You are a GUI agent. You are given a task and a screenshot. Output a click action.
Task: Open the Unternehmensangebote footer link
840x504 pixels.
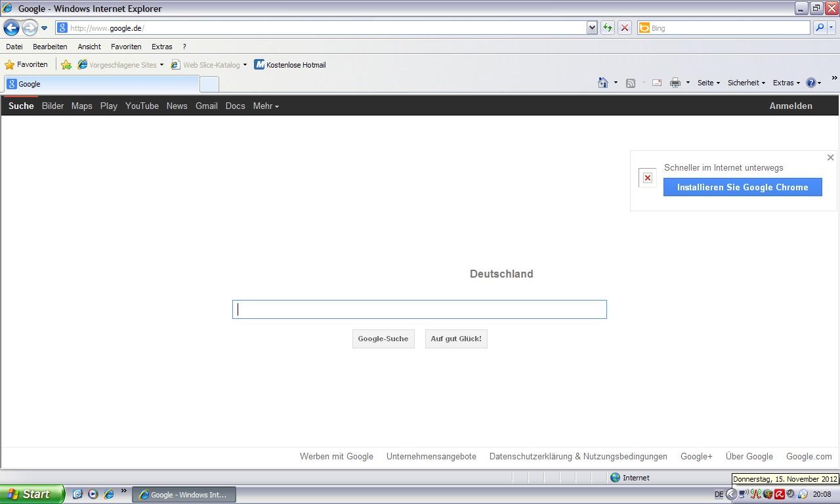[x=431, y=456]
